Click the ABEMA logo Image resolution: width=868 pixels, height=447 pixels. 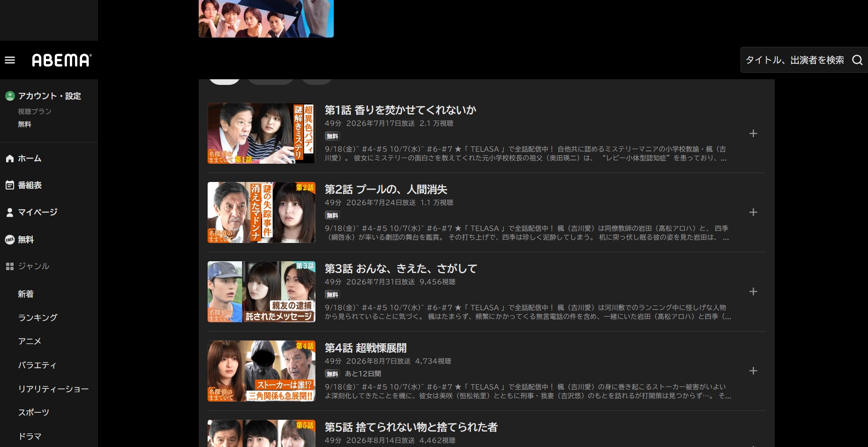[x=61, y=60]
